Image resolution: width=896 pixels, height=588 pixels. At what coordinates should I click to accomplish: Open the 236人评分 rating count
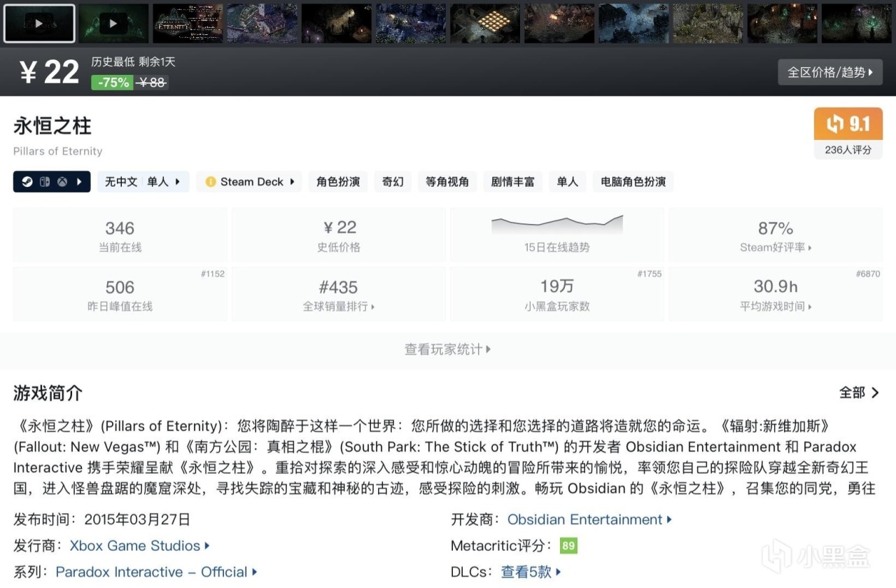848,150
